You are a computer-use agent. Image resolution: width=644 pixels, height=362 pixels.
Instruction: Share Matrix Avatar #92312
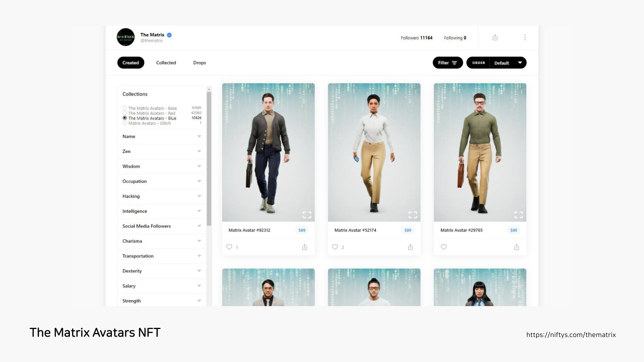305,247
